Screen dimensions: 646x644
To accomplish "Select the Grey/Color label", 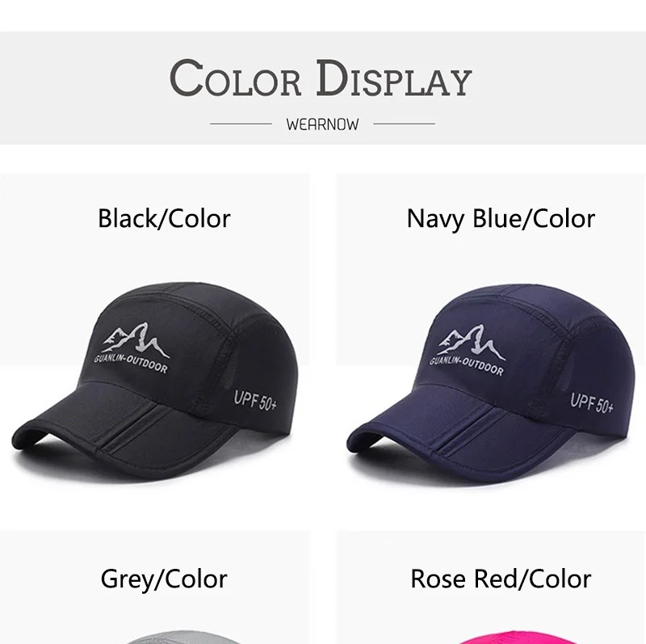I will pos(164,579).
